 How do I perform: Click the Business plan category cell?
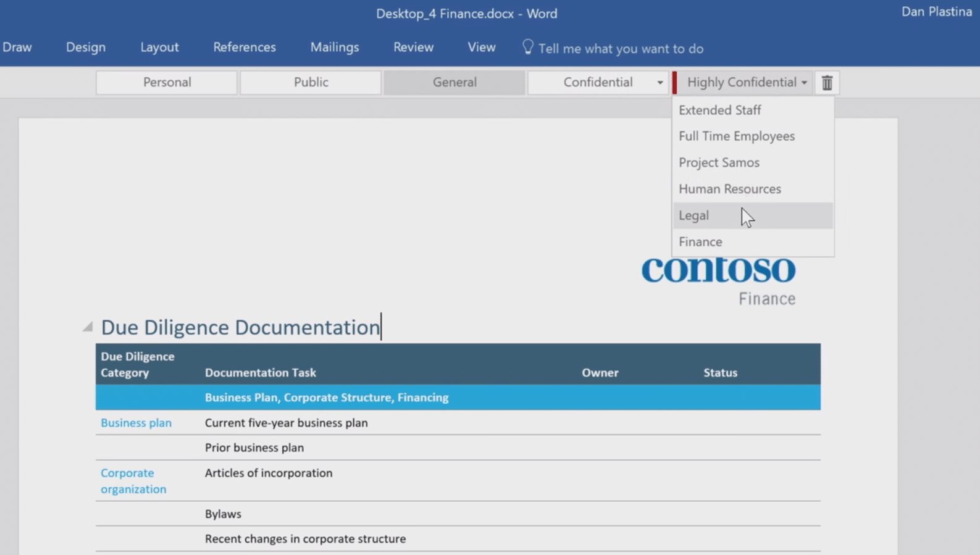pos(136,423)
